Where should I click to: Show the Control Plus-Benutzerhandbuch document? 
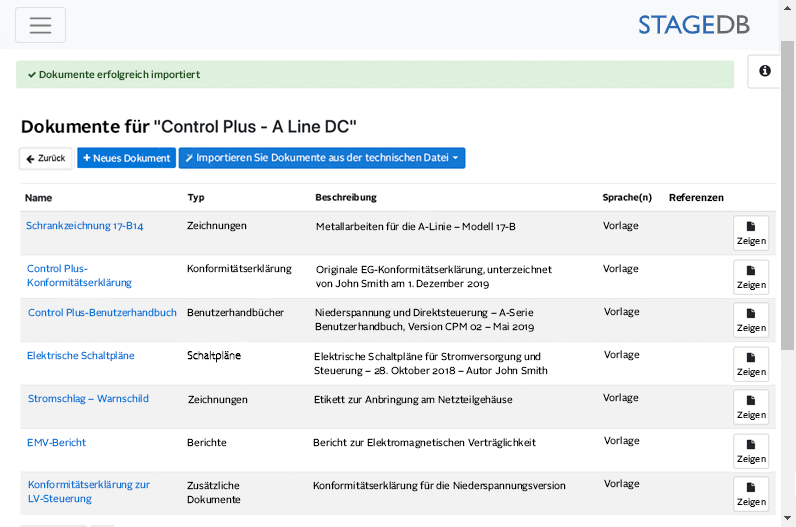[x=750, y=320]
